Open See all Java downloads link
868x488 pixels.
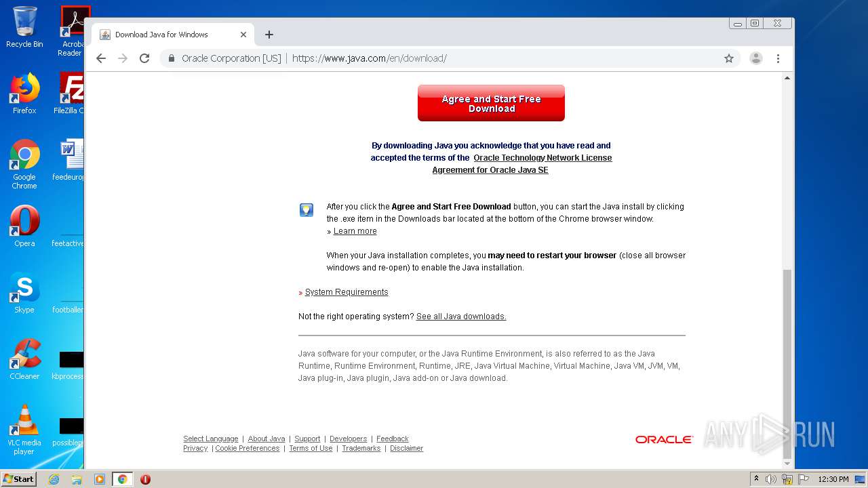click(x=461, y=317)
